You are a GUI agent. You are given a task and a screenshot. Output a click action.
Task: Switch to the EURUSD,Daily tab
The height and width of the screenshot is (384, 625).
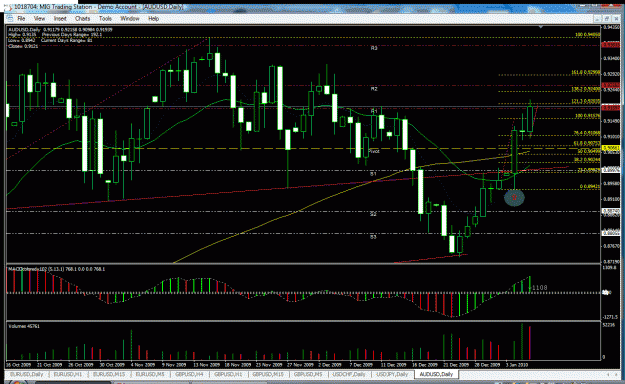[x=26, y=374]
